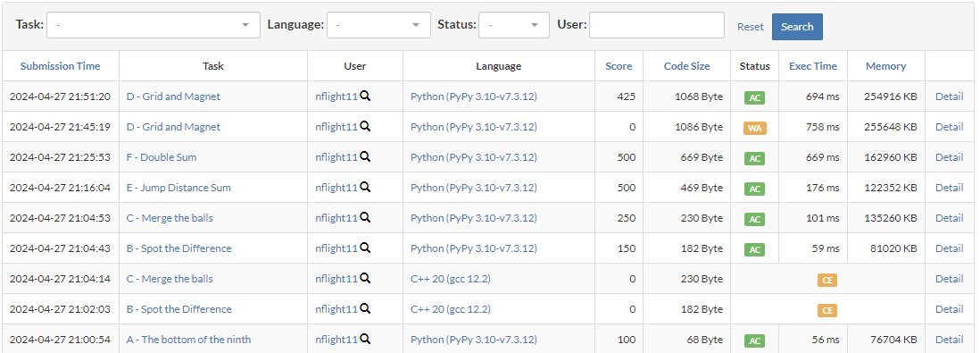The image size is (980, 353).
Task: Click Python (PyPy) language link in E - Jump Distance Sum row
Action: (x=474, y=187)
